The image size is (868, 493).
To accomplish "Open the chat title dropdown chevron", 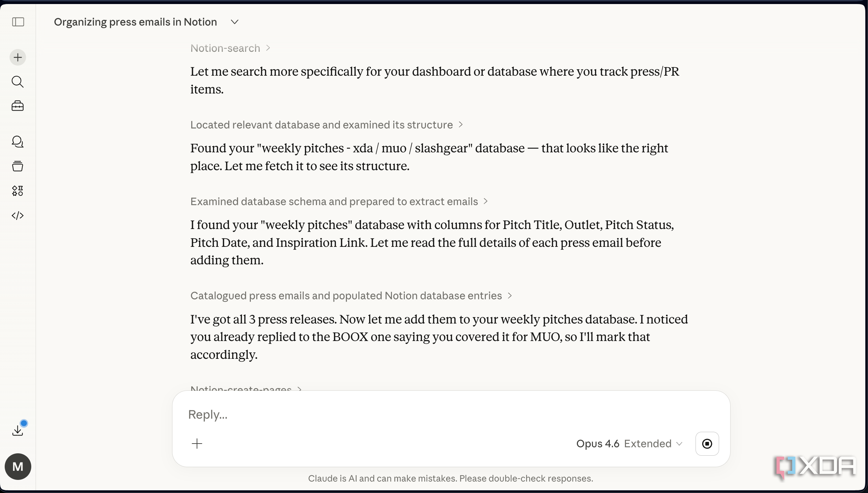I will 235,22.
